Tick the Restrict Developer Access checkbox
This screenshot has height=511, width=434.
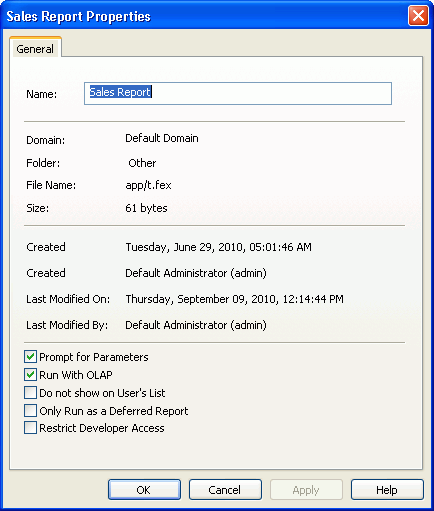point(30,428)
